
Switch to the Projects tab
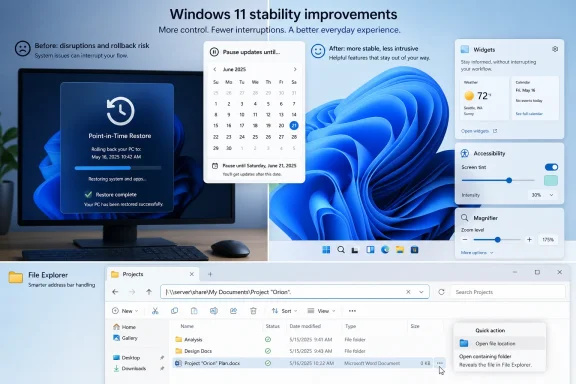[x=152, y=274]
